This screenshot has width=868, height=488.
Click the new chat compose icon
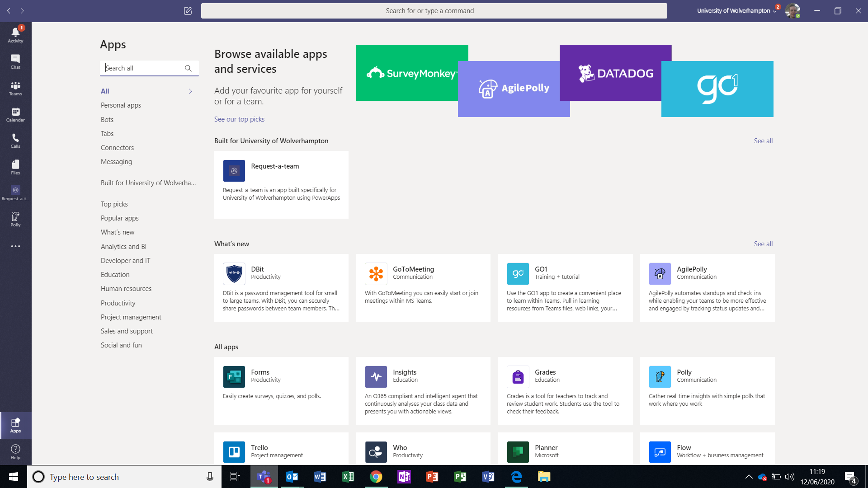pos(188,11)
